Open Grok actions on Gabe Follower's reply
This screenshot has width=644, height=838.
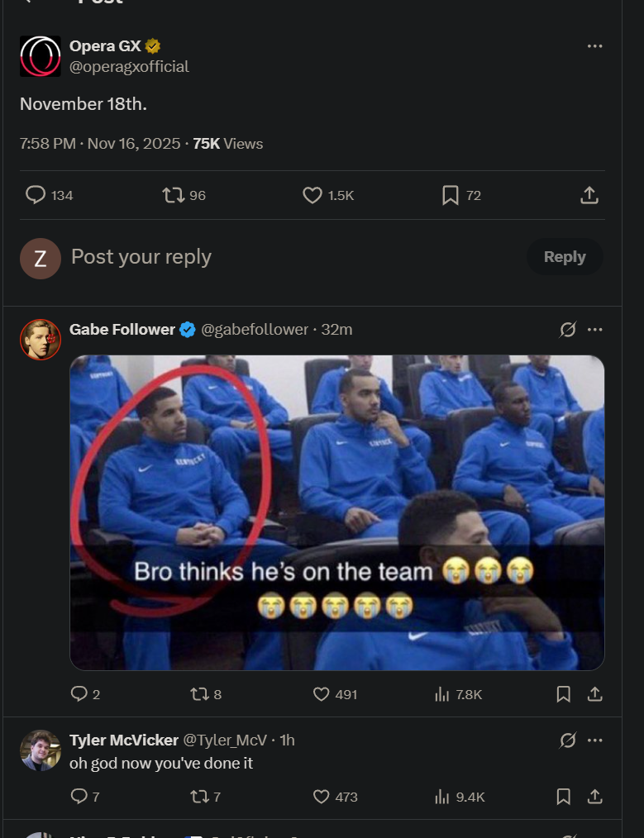tap(567, 330)
